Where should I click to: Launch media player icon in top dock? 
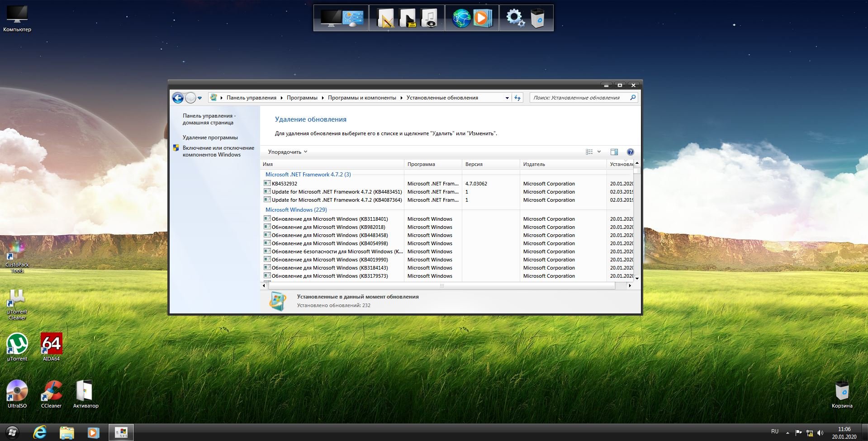point(482,18)
